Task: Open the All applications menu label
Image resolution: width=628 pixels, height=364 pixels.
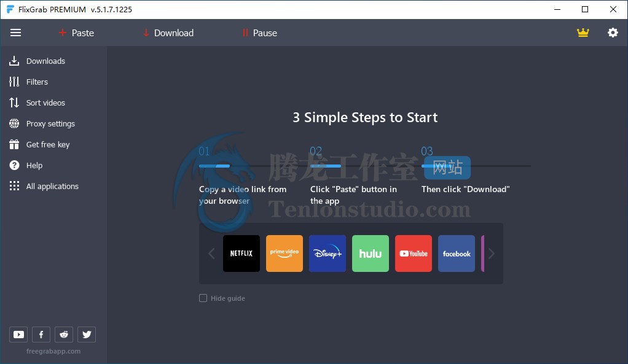Action: 52,186
